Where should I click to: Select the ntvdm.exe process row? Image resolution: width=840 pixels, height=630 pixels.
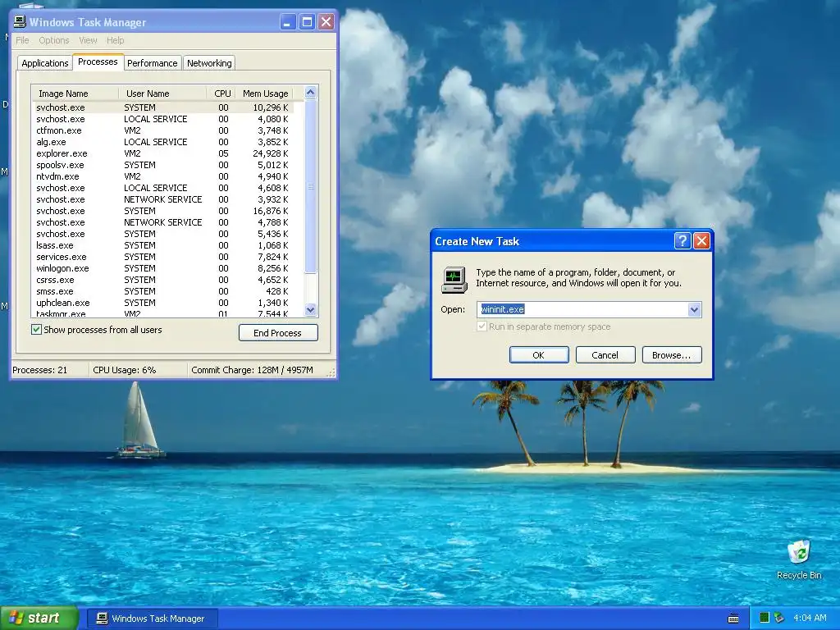[x=163, y=177]
